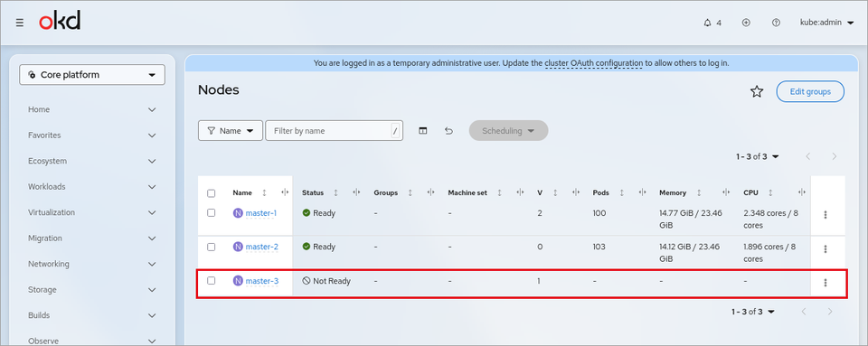Click the plus import icon in header
Viewport: 868px width, 346px height.
pos(746,23)
